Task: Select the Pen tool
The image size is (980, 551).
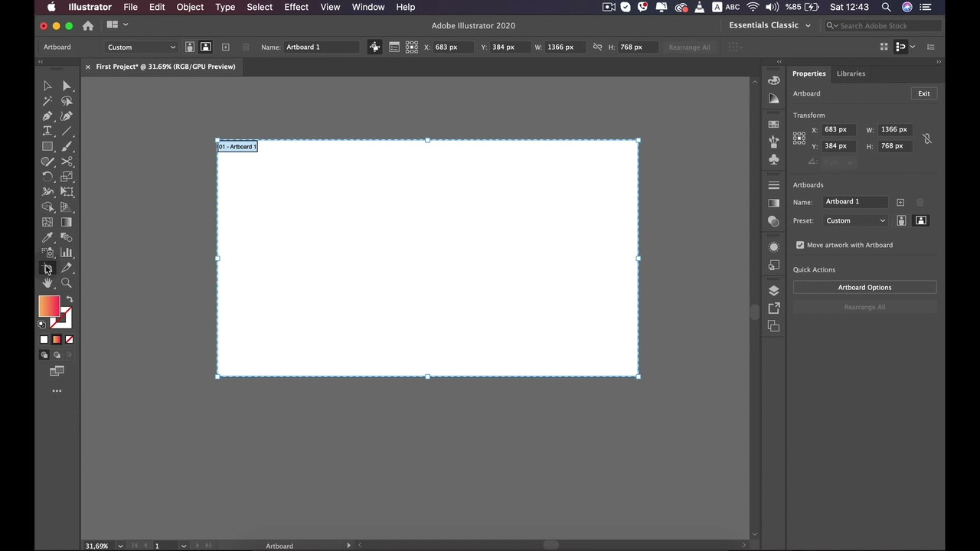Action: coord(47,116)
